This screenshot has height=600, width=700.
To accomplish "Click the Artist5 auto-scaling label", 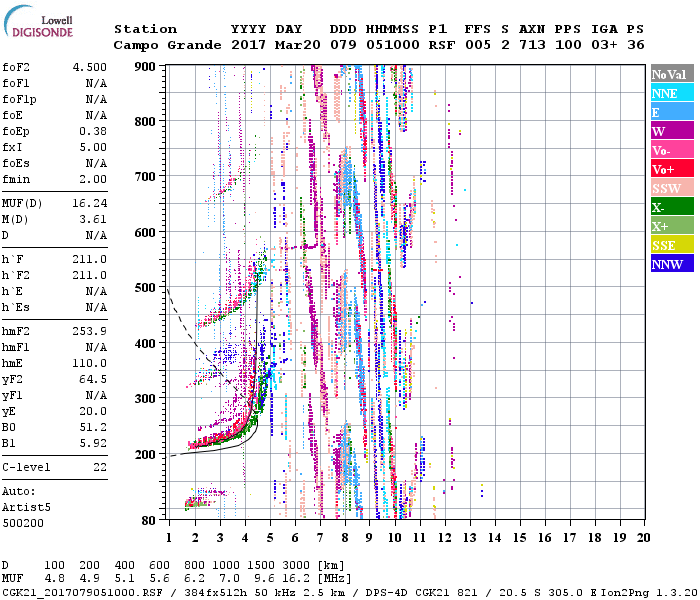I will click(x=26, y=508).
